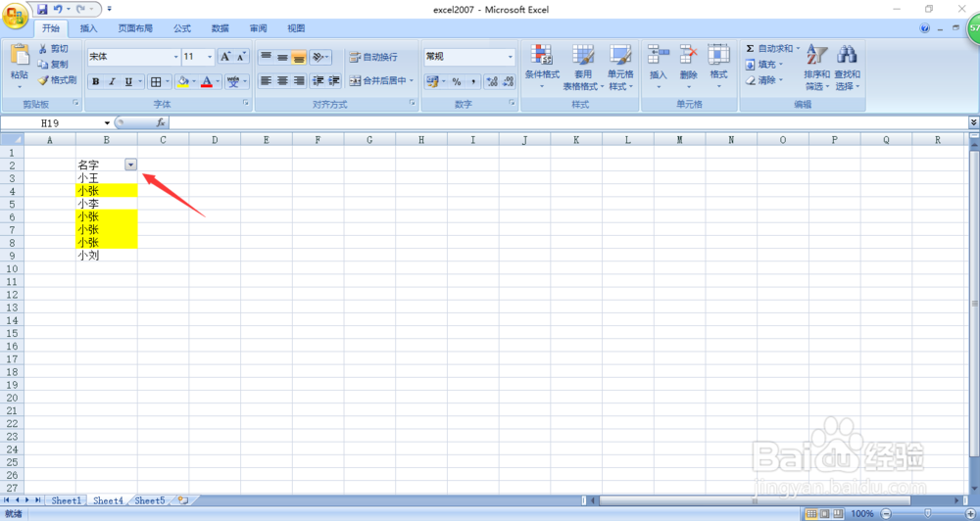Switch to the 页面布局 ribbon tab

[x=135, y=28]
